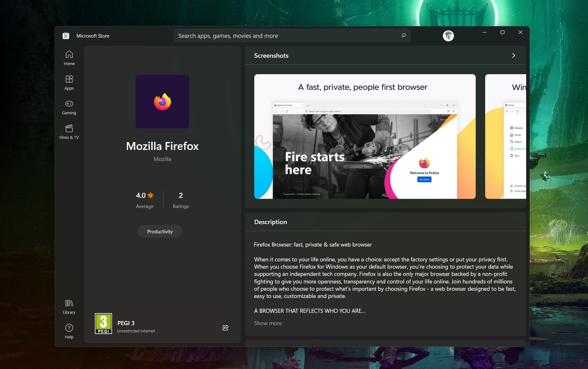Minimize the Microsoft Store window

click(x=485, y=32)
